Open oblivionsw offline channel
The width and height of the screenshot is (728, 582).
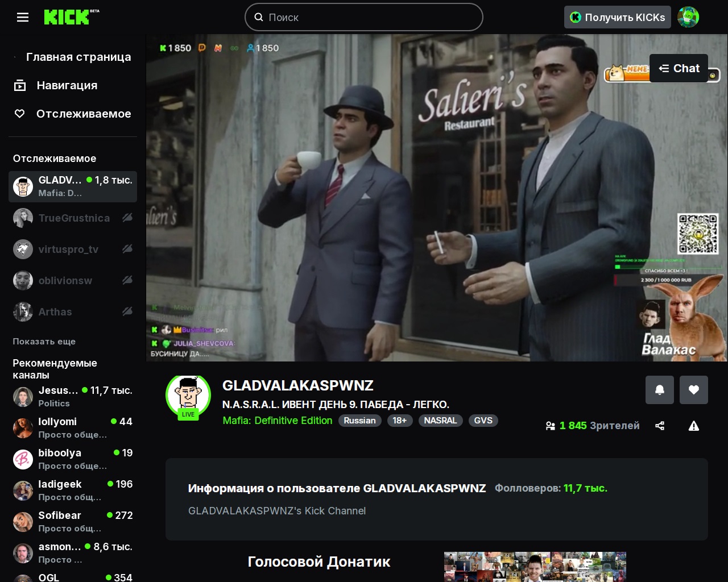pos(73,280)
